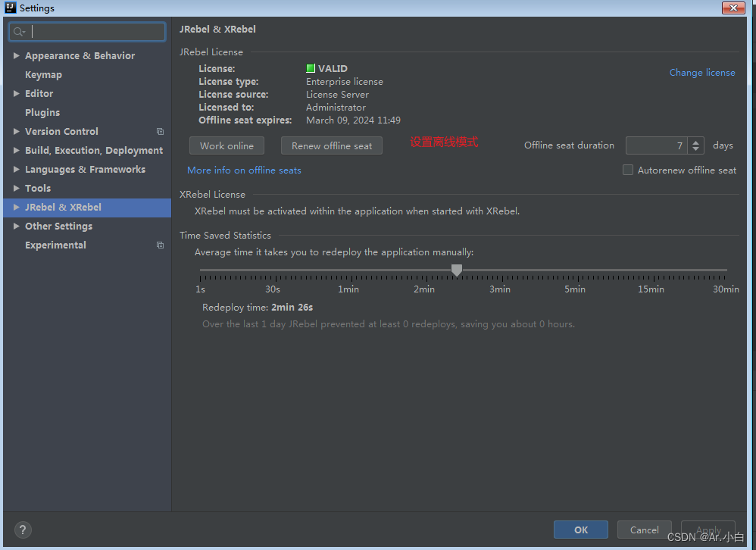
Task: Close the Settings dialog with the X button
Action: (733, 8)
